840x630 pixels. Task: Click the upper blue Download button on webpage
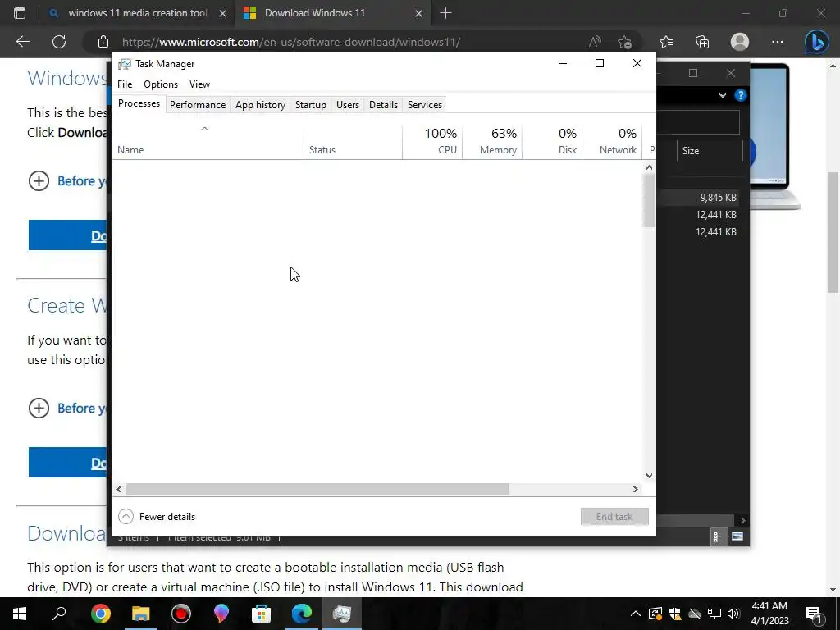pyautogui.click(x=67, y=235)
